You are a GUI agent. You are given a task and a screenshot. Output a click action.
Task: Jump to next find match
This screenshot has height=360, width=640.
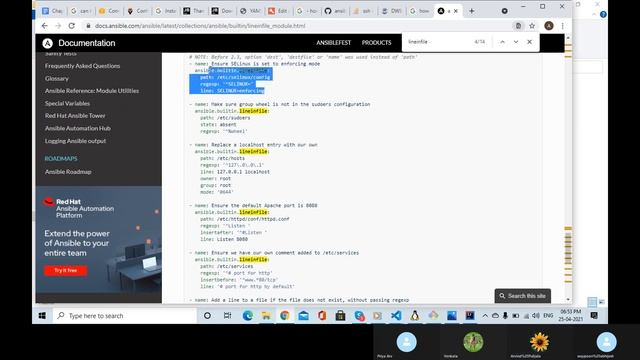pyautogui.click(x=516, y=42)
